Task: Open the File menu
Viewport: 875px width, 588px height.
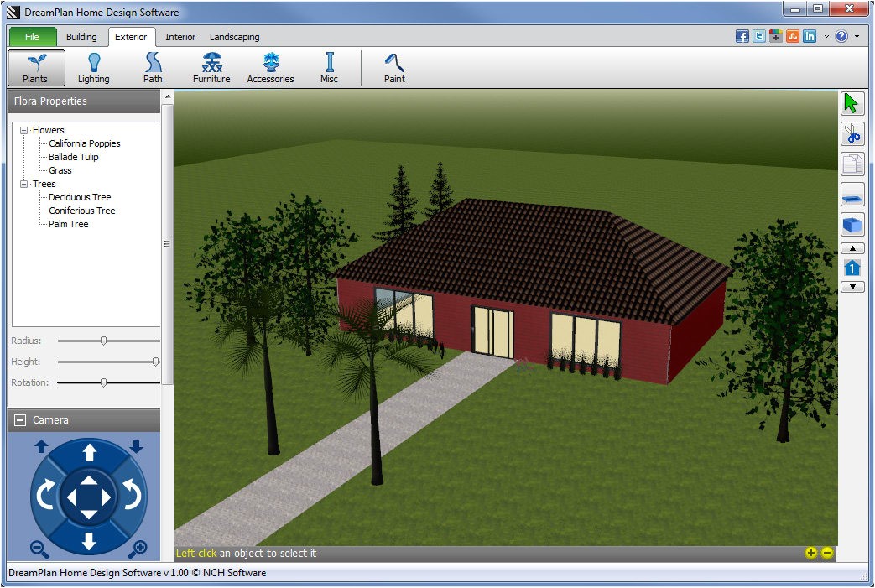Action: tap(33, 37)
